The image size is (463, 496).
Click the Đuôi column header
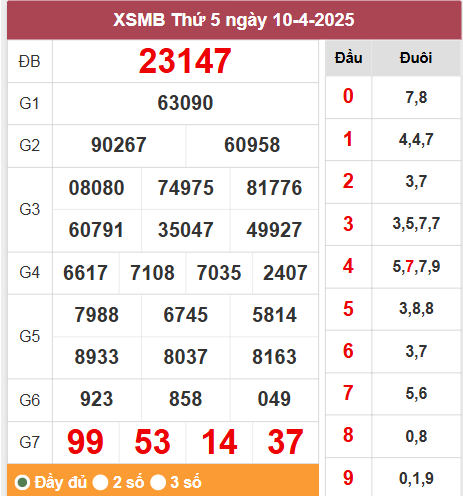(416, 58)
